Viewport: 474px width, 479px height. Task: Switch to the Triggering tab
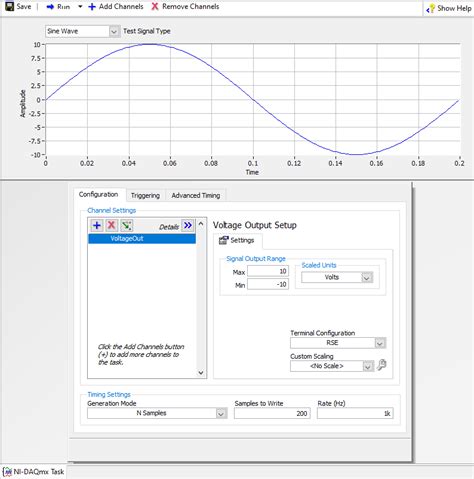click(x=145, y=196)
